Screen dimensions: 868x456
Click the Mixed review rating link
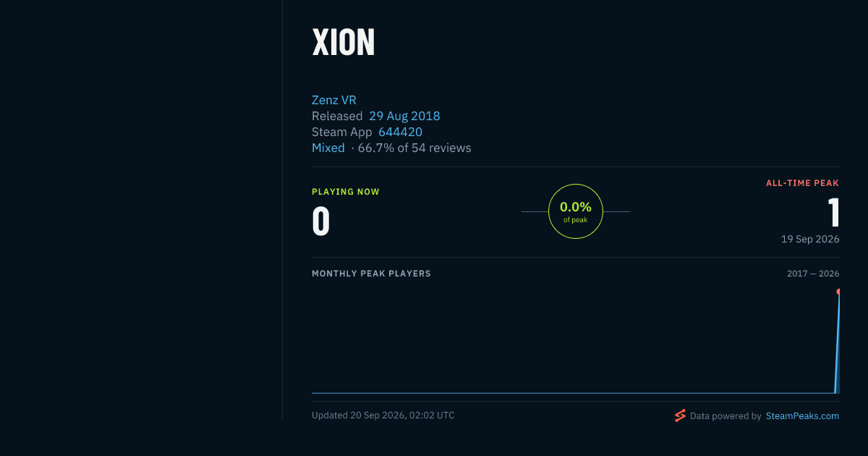pos(328,148)
